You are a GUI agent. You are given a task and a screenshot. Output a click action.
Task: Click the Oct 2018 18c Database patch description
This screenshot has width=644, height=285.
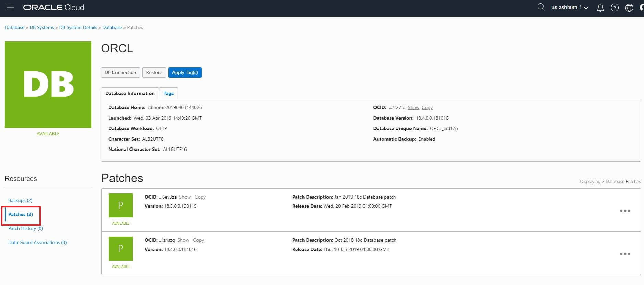pos(366,240)
